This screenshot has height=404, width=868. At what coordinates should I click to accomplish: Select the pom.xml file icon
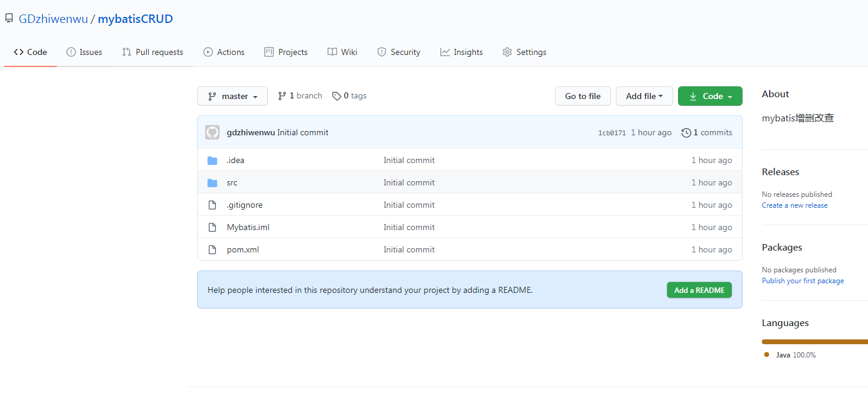pyautogui.click(x=212, y=249)
